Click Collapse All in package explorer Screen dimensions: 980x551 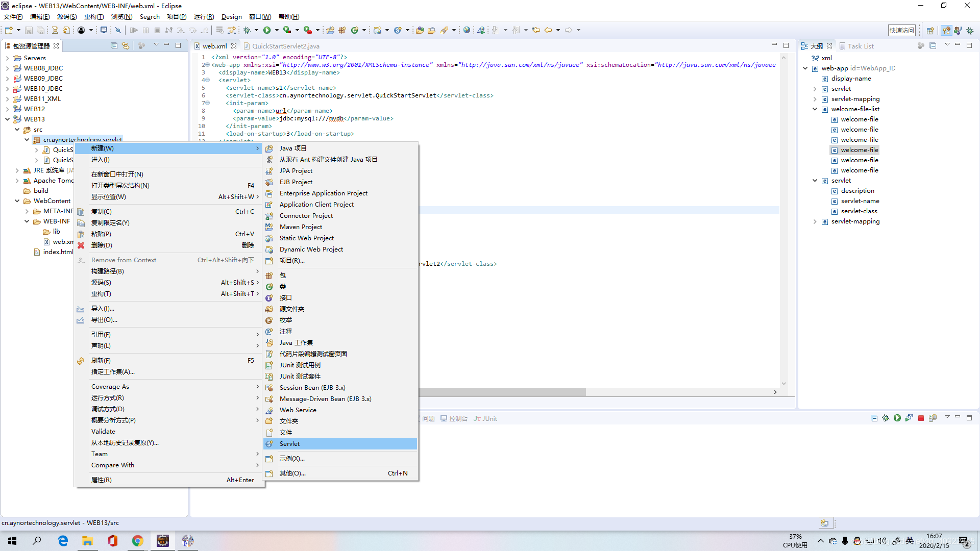[114, 46]
